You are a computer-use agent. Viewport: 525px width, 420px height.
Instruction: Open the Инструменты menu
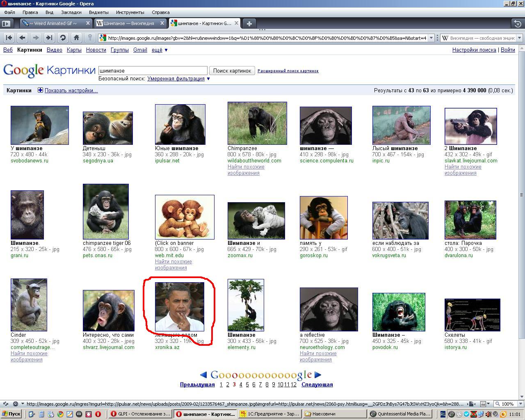(x=130, y=12)
